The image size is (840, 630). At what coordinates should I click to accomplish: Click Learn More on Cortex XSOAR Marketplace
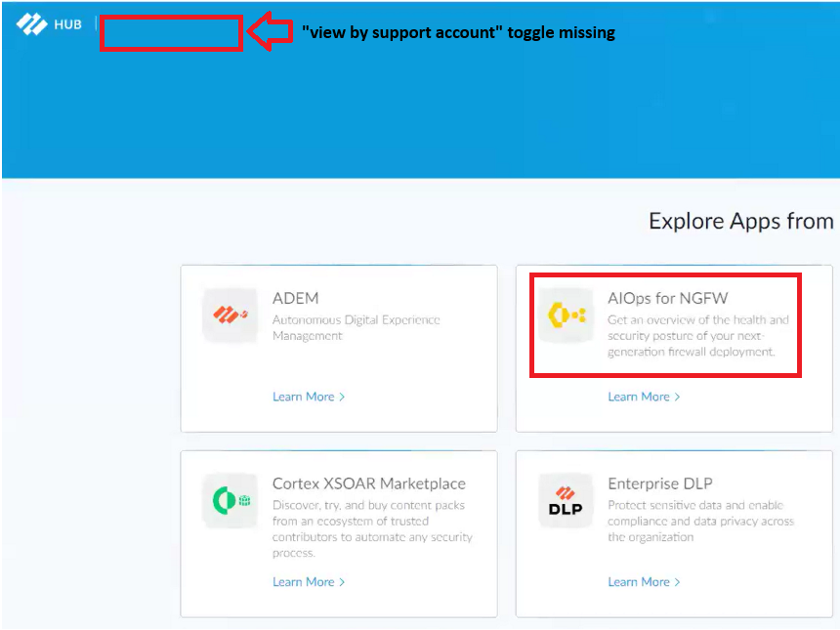307,582
